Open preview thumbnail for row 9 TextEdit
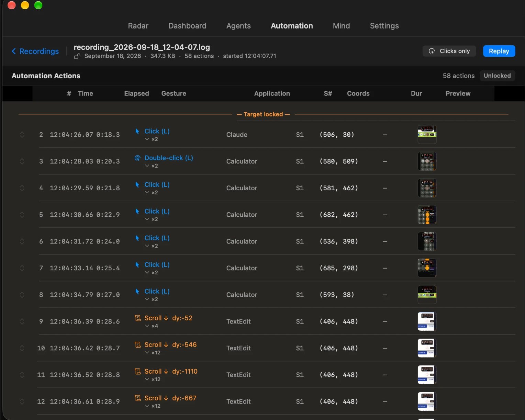The width and height of the screenshot is (525, 420). [427, 321]
